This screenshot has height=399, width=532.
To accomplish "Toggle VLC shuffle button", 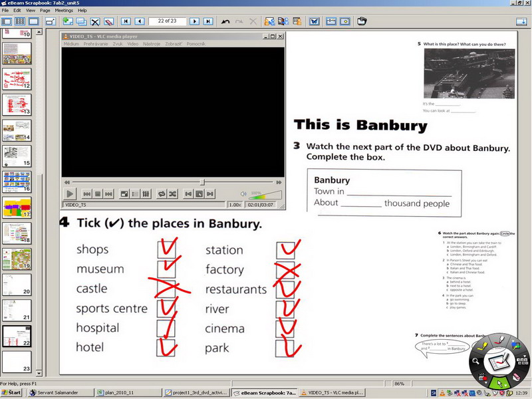I will point(173,194).
